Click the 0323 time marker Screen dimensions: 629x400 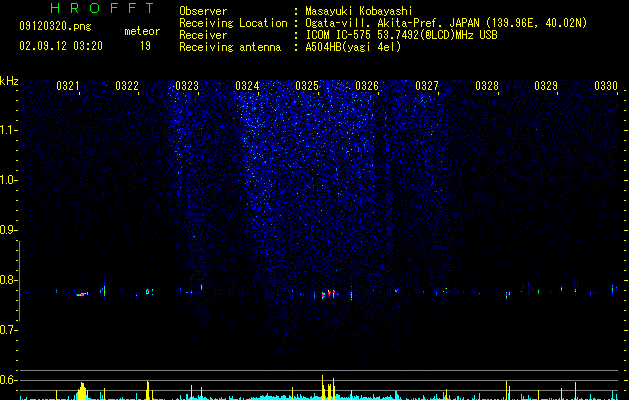187,86
